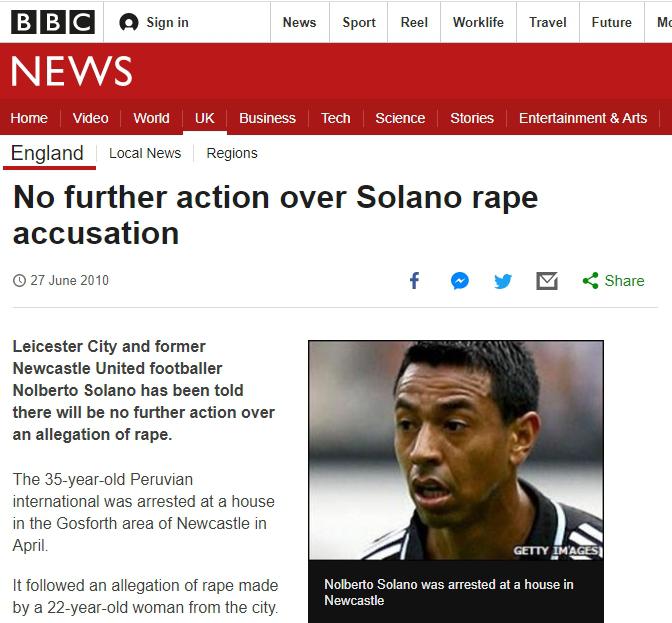Open the Regions link
The height and width of the screenshot is (623, 672).
232,153
